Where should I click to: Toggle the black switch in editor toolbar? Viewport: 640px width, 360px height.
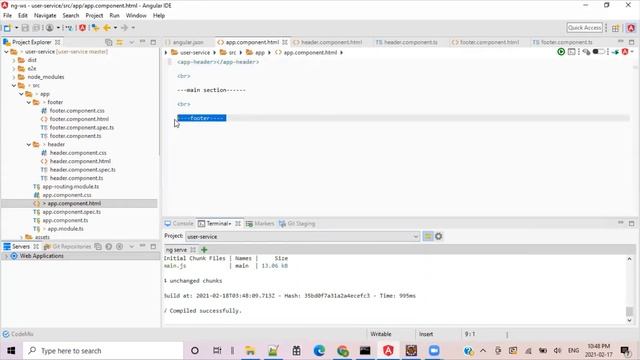[598, 52]
